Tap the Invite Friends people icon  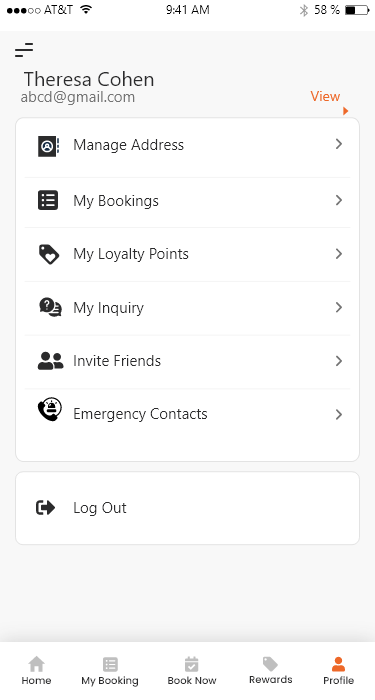click(50, 361)
